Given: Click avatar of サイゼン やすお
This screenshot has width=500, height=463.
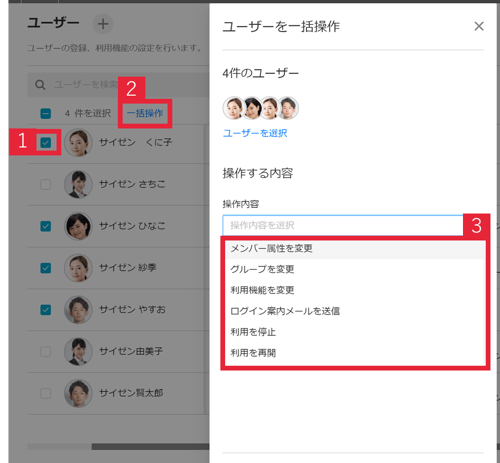Looking at the screenshot, I should point(78,310).
